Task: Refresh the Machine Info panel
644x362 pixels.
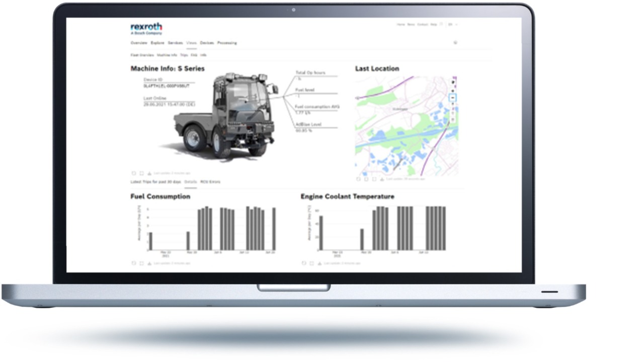Action: (134, 173)
